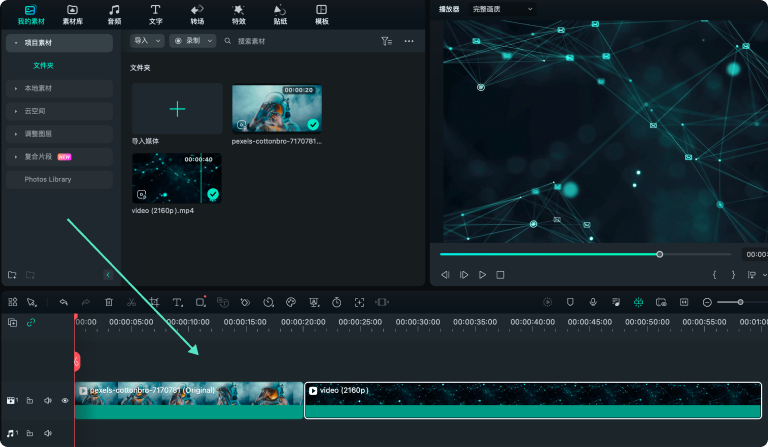Switch to the 转场 transitions tab
Screen dimensions: 768x447
(197, 14)
